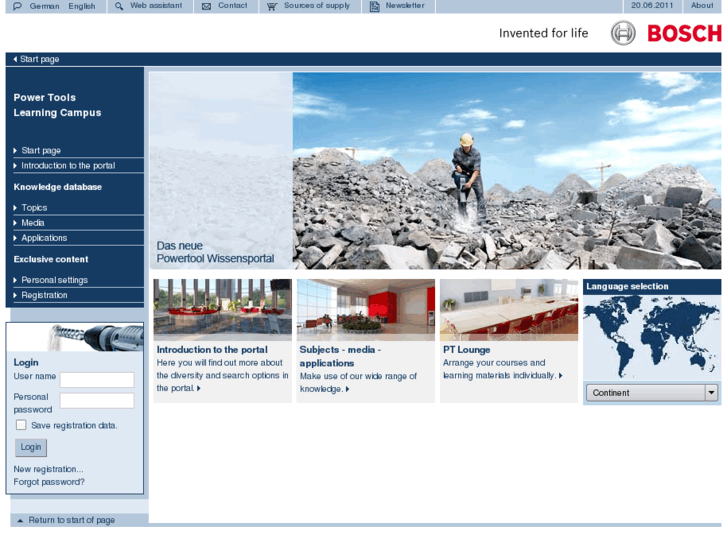Click the PT Lounge heading
The image size is (727, 545).
[466, 350]
